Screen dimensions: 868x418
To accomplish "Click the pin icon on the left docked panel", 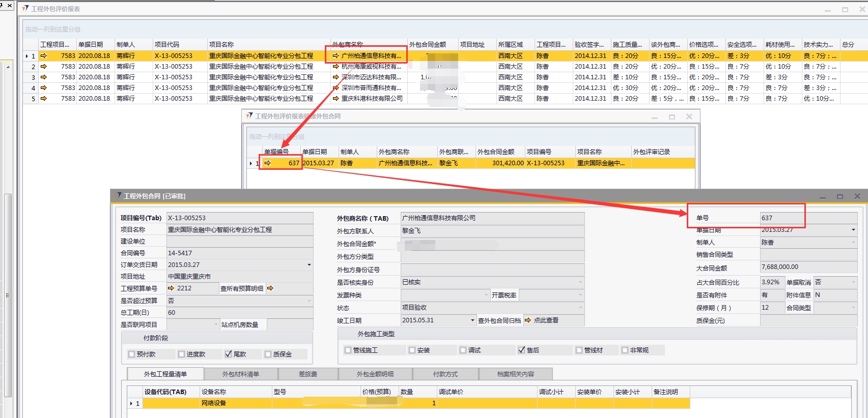I will click(2, 5).
